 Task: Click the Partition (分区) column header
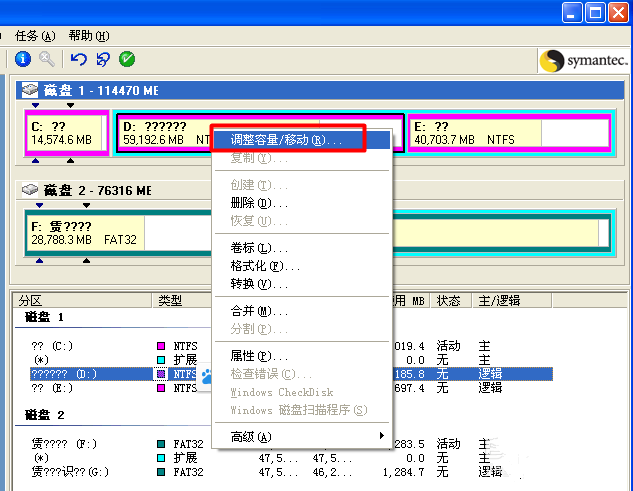30,300
